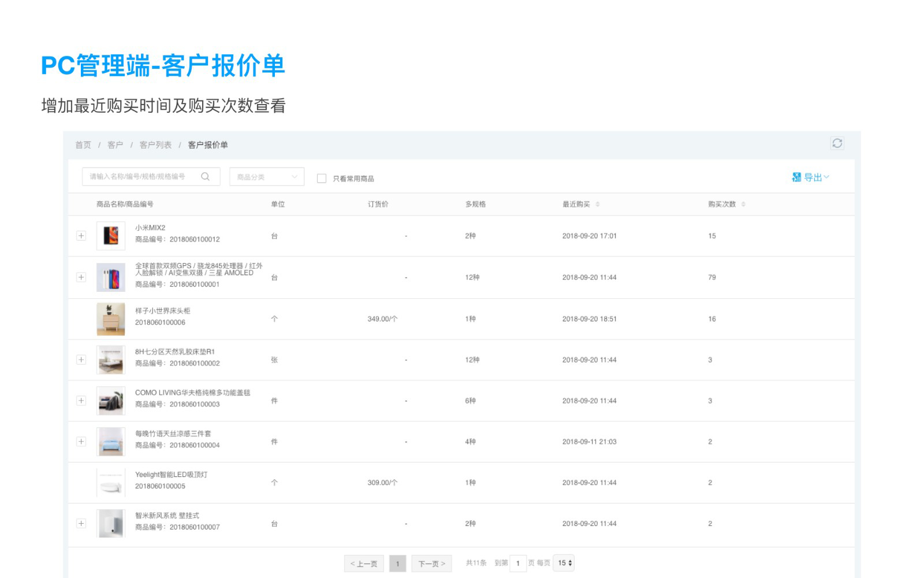Sort by 购买次数 column arrows

tap(743, 204)
